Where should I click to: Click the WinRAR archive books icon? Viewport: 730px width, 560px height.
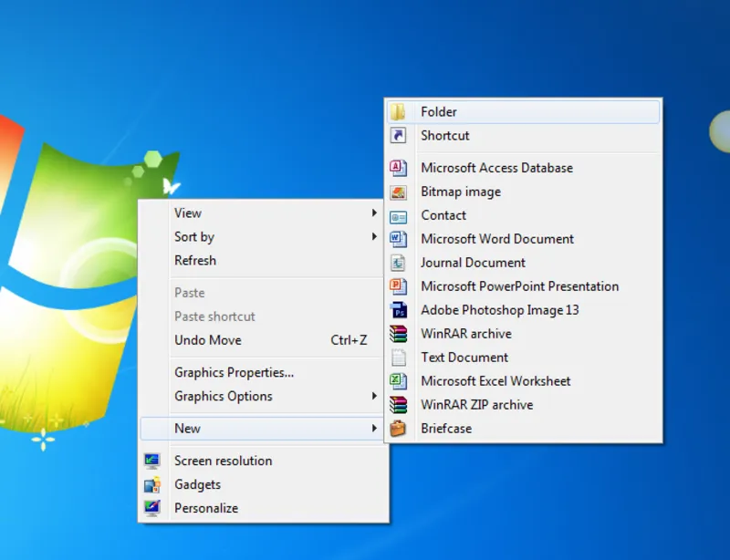tap(398, 334)
